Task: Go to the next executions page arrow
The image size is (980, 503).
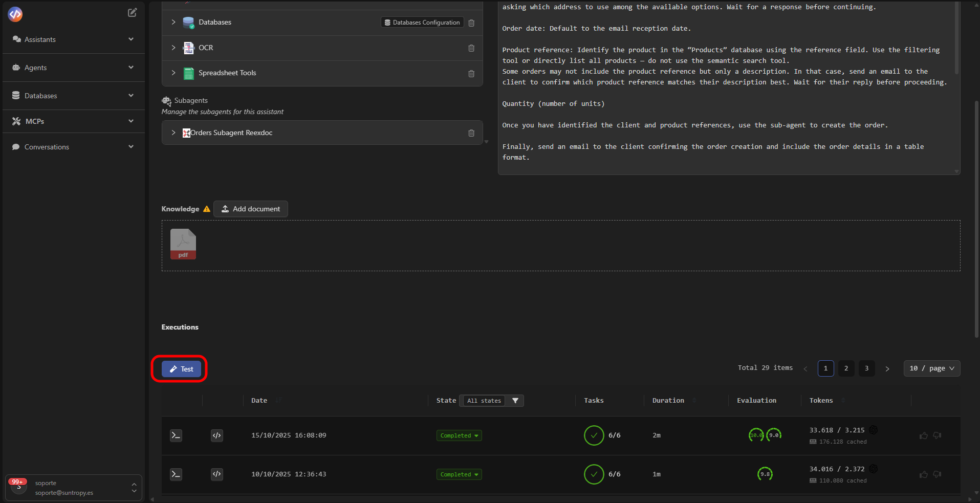Action: point(887,368)
